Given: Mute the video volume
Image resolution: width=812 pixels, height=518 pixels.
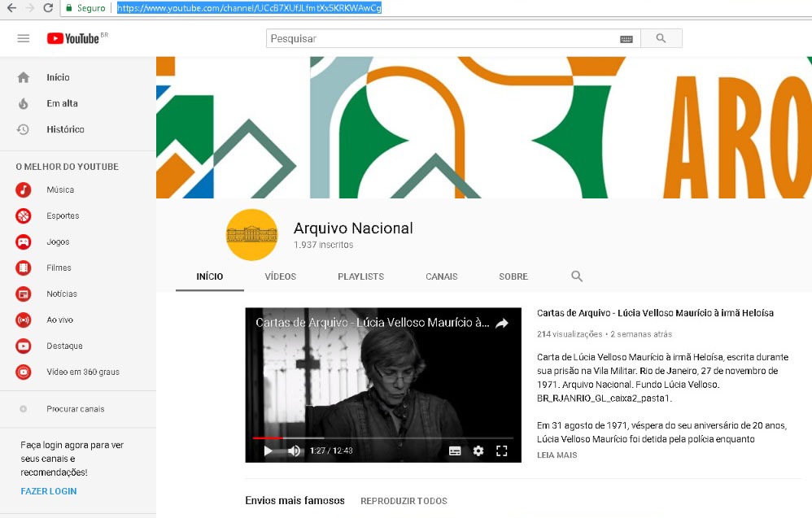Looking at the screenshot, I should point(294,451).
